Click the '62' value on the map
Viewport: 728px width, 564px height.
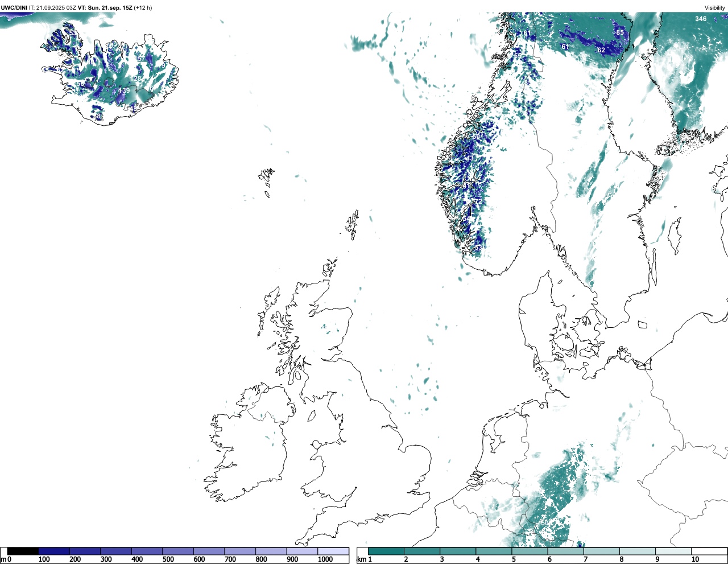601,50
